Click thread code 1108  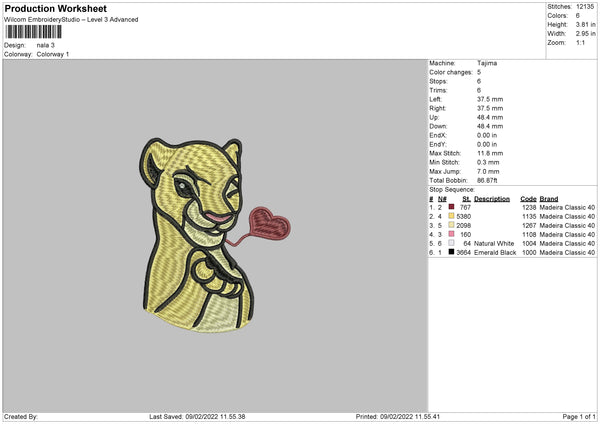(529, 235)
